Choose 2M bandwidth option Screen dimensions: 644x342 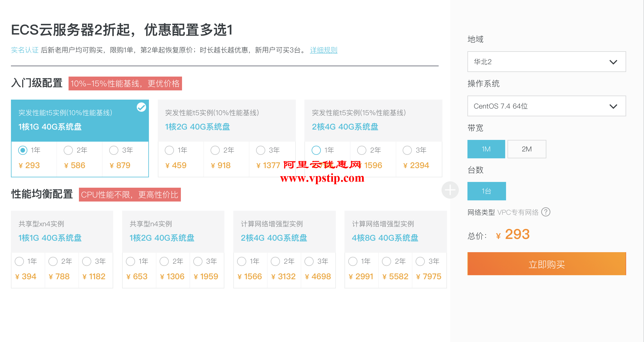(527, 149)
